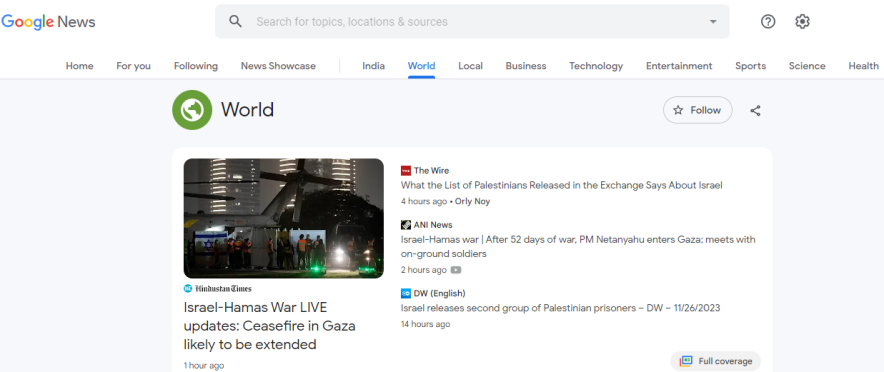Click the green World globe icon
The image size is (884, 372).
[192, 110]
